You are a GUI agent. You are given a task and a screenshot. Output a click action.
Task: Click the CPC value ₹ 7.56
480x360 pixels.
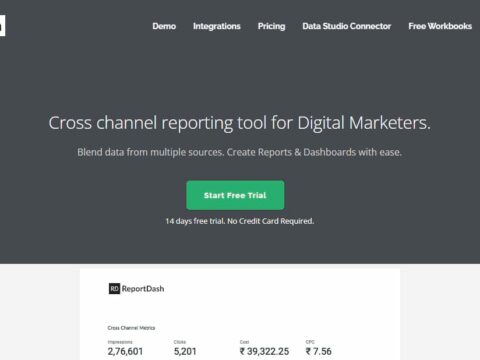(319, 351)
